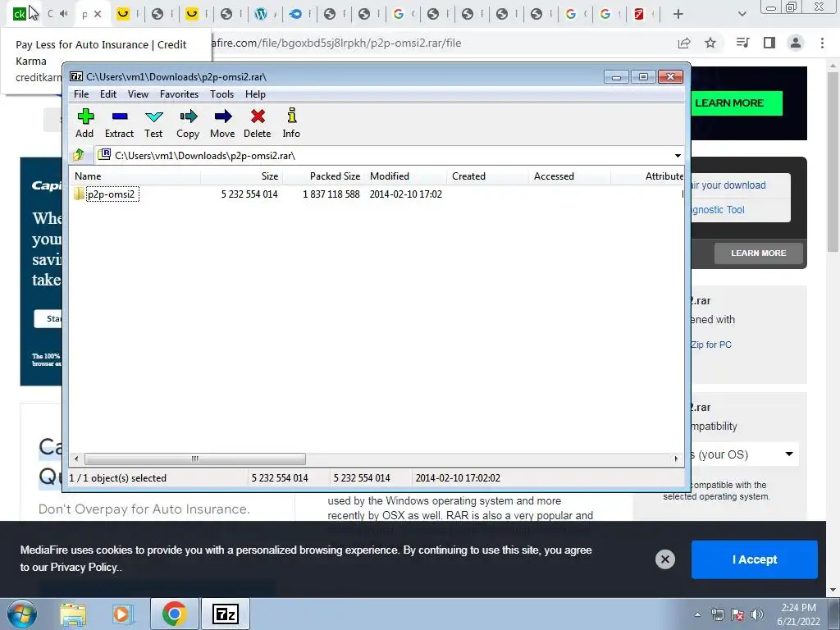Mute the audio-playing browser tab
840x630 pixels.
coord(64,14)
